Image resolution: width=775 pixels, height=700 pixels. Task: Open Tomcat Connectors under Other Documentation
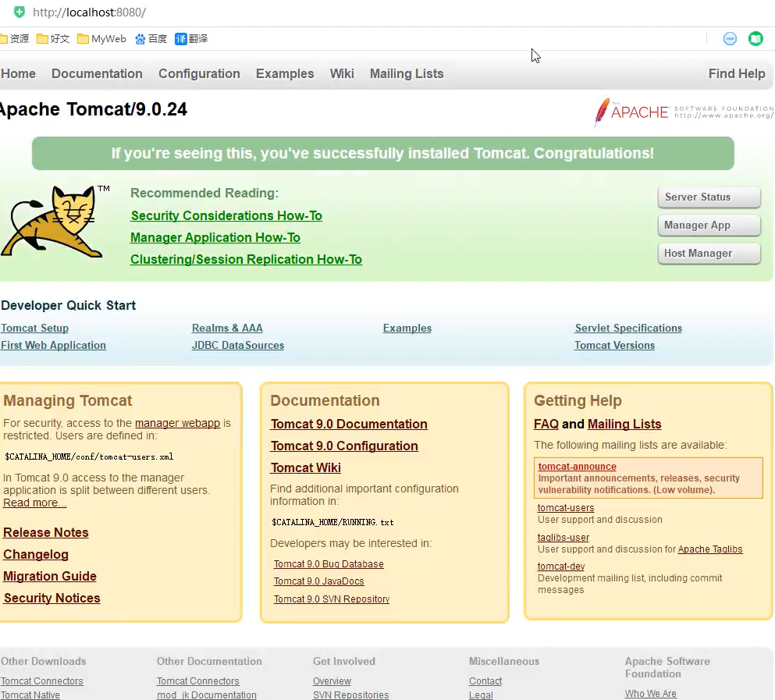pyautogui.click(x=197, y=680)
